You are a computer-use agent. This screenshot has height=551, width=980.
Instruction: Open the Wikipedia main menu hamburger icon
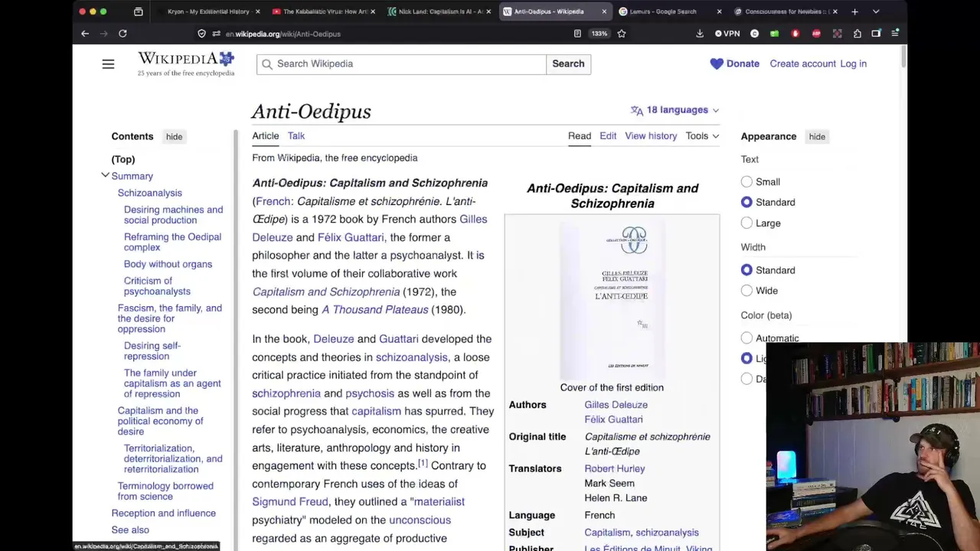[108, 64]
